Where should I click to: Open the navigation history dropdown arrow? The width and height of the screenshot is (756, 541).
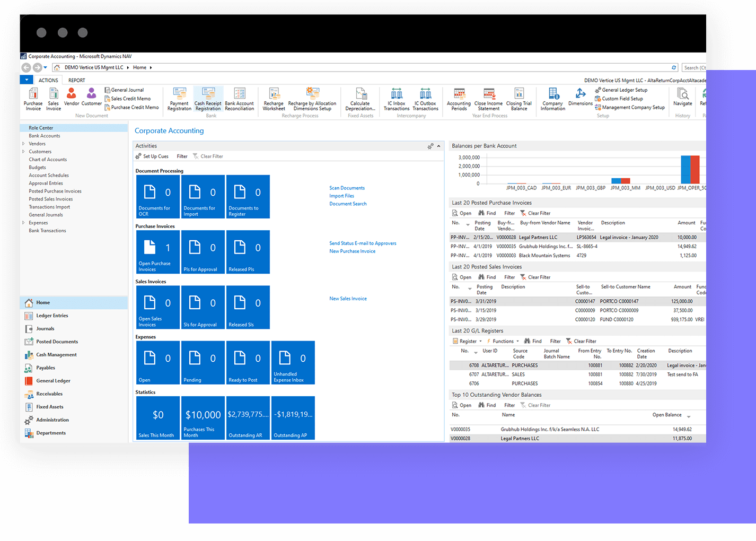pyautogui.click(x=46, y=67)
